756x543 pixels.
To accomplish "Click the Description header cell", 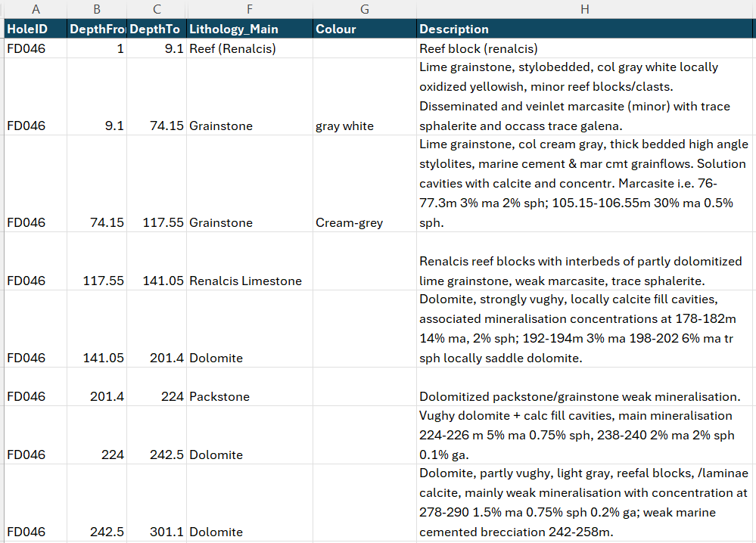I will point(584,29).
